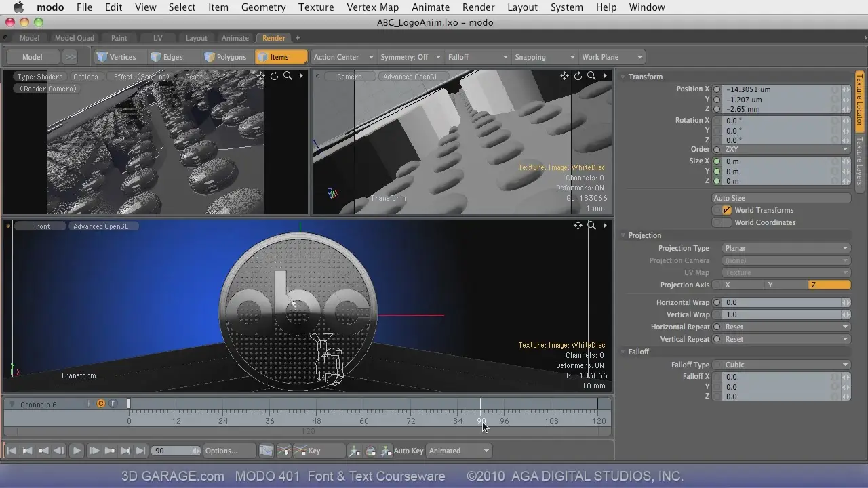Open the Work Plane dropdown
The height and width of the screenshot is (488, 868).
click(612, 57)
